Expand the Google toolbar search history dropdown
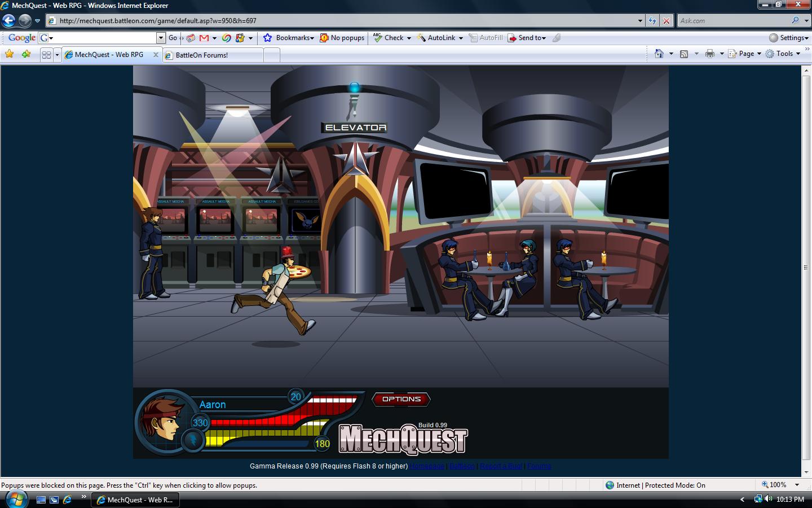The height and width of the screenshot is (508, 812). [x=161, y=38]
